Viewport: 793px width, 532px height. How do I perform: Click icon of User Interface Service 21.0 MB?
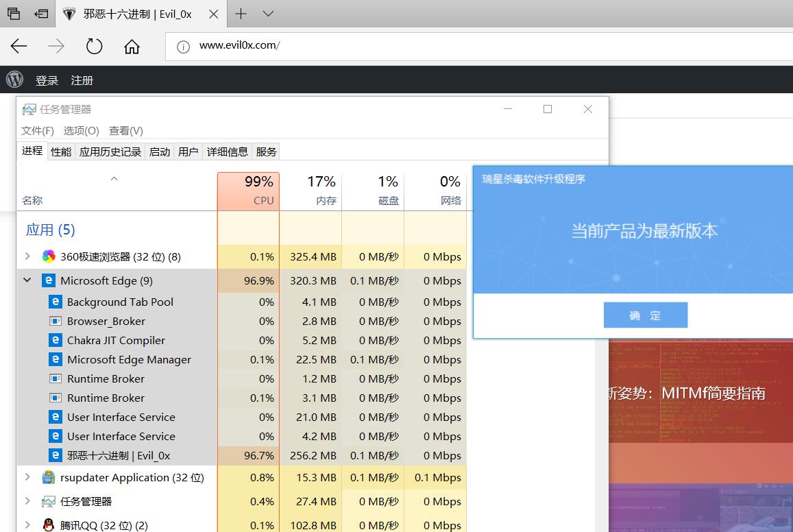click(x=55, y=417)
